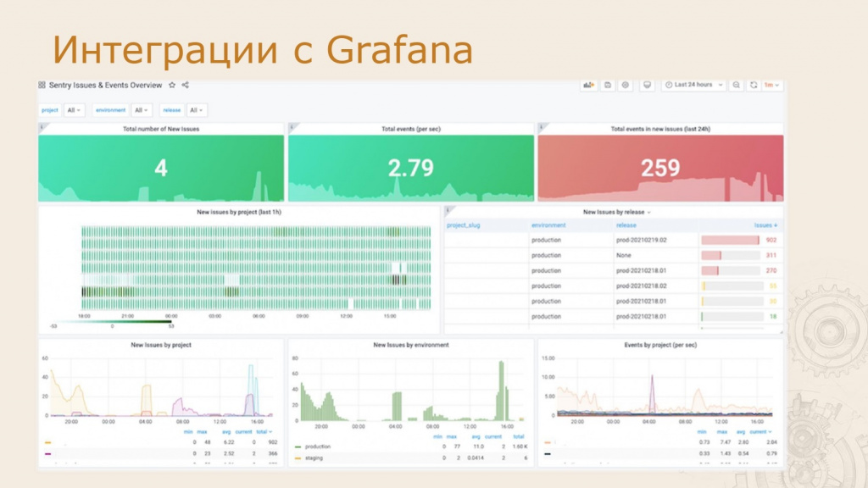The height and width of the screenshot is (488, 868).
Task: Open New issues by project (last 1h) title
Action: tap(239, 212)
